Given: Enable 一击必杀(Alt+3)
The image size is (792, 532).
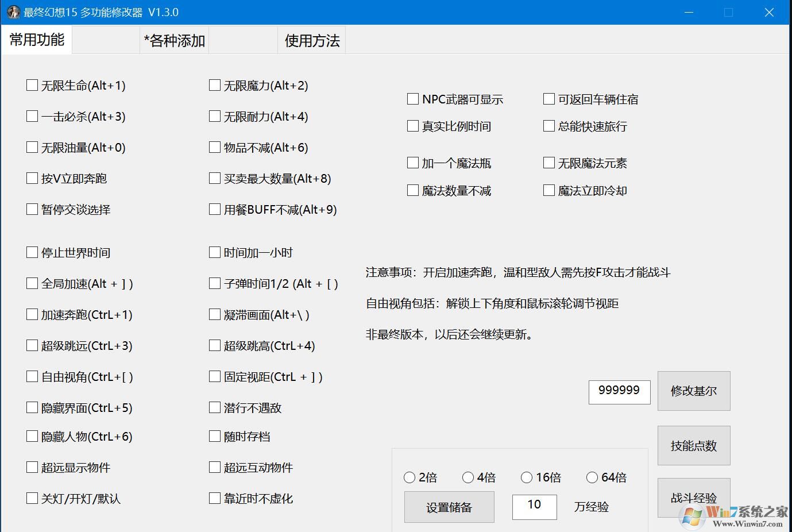Looking at the screenshot, I should pyautogui.click(x=32, y=115).
